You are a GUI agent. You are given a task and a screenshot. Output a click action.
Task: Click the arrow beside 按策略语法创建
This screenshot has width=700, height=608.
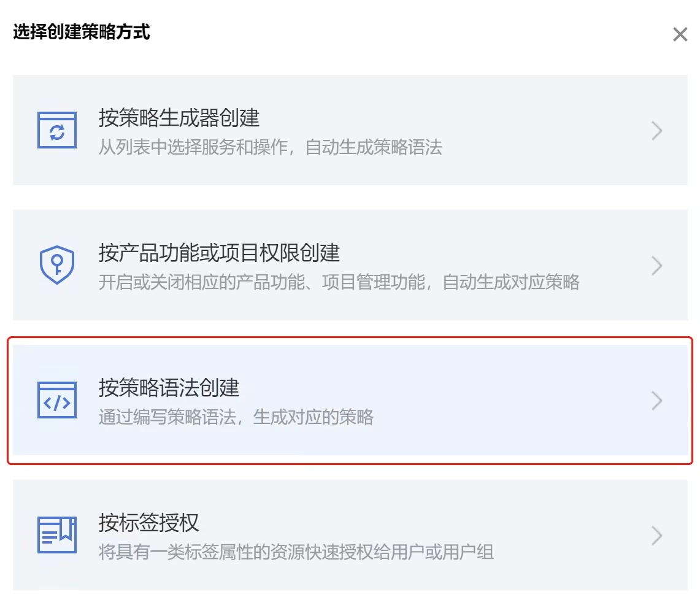[657, 401]
